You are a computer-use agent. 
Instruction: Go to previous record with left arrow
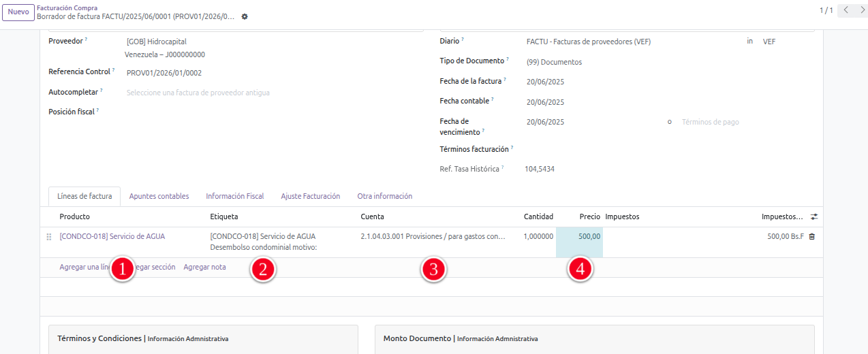(846, 10)
